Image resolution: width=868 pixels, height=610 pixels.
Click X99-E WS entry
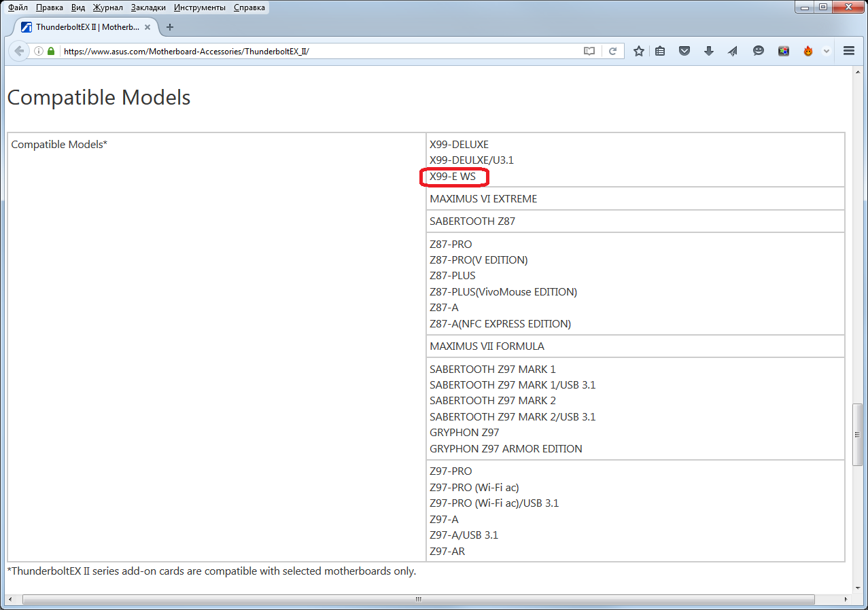453,177
